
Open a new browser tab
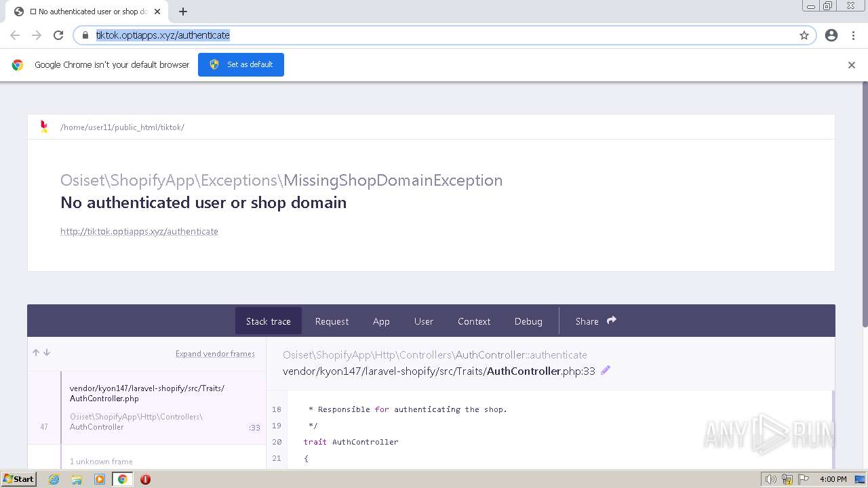tap(183, 12)
